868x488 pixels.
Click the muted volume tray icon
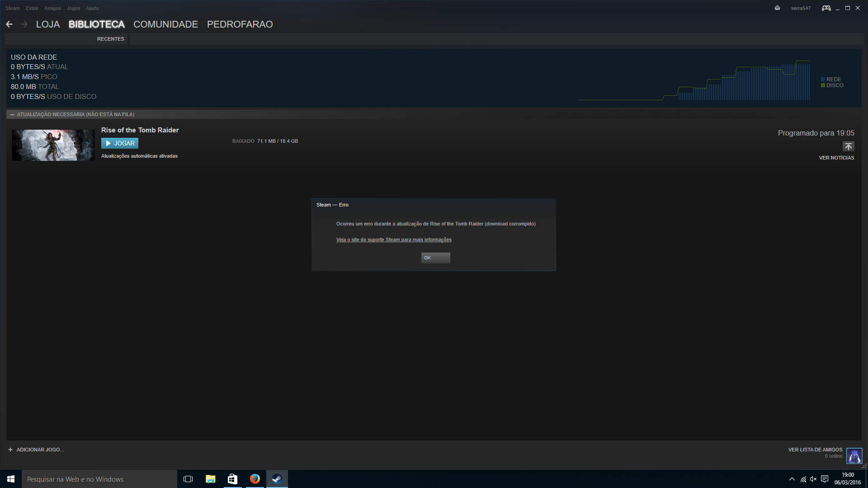(x=813, y=479)
